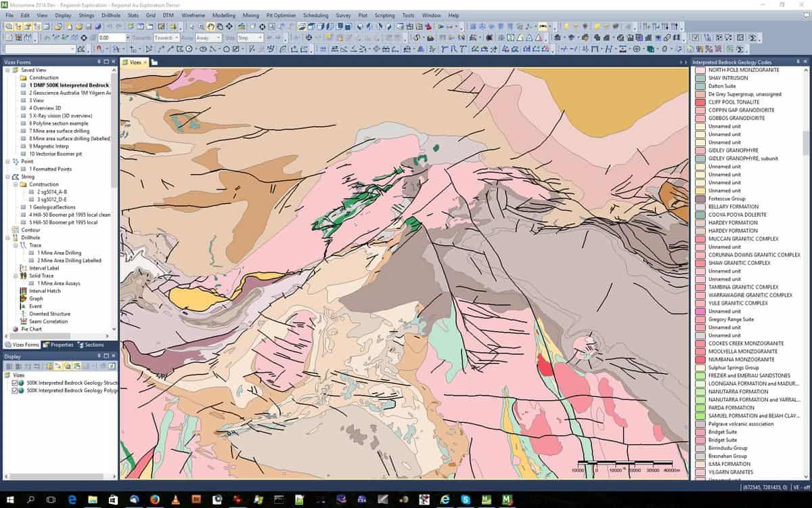Viewport: 812px width, 508px height.
Task: Click CLIFF POOL TONALITE color swatch
Action: pos(700,102)
